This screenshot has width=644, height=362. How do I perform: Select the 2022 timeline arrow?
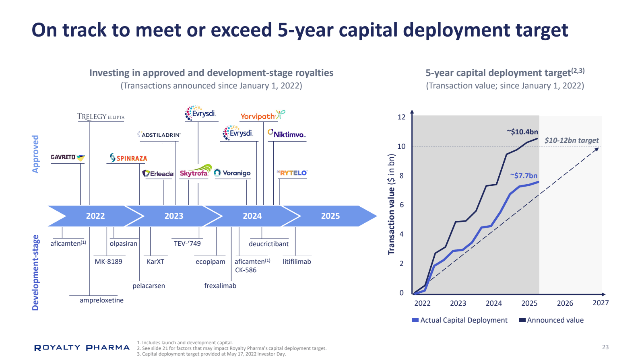pos(95,216)
